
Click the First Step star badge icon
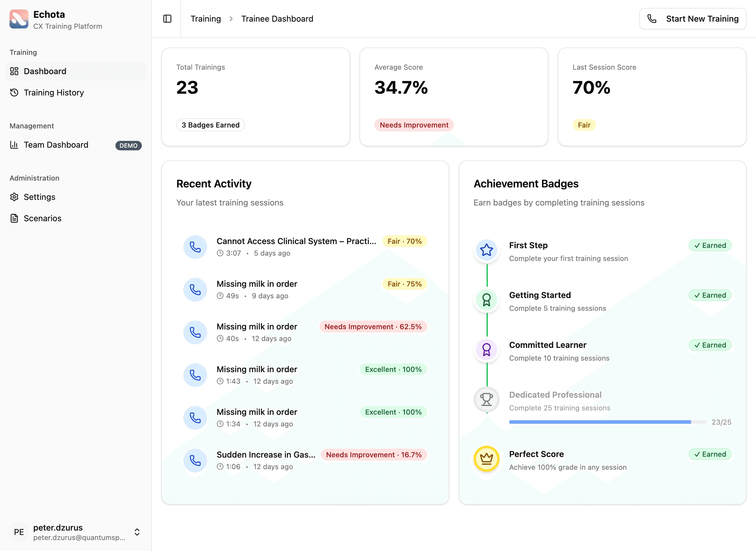coord(486,250)
